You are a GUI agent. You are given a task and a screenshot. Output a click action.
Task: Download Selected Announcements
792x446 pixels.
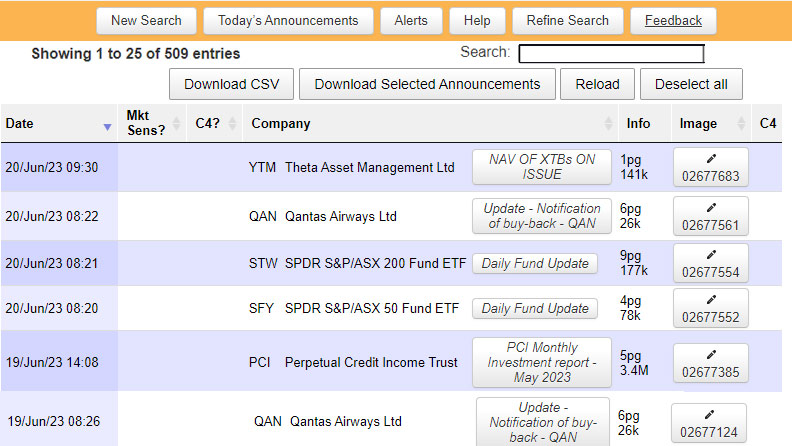[x=427, y=84]
